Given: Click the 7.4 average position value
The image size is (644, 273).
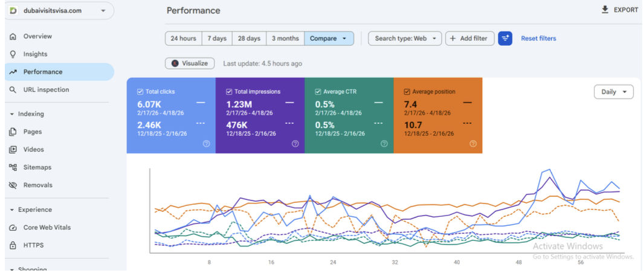Looking at the screenshot, I should point(411,104).
